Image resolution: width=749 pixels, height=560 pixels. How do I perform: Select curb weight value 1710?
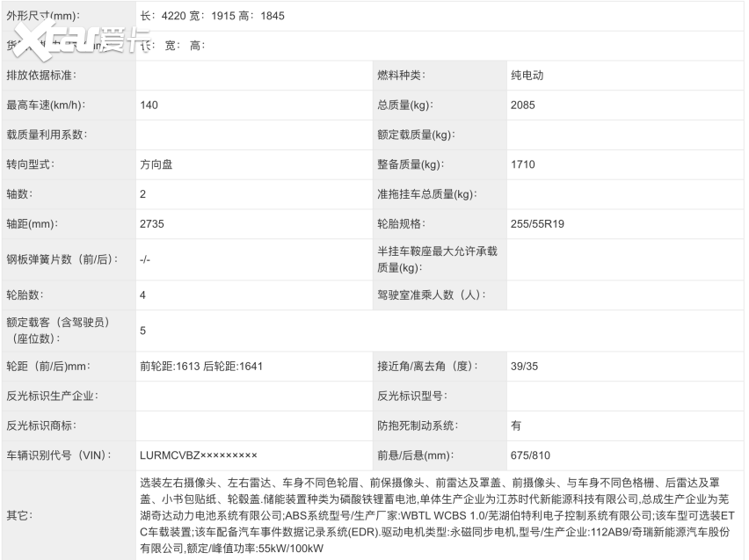(x=522, y=164)
